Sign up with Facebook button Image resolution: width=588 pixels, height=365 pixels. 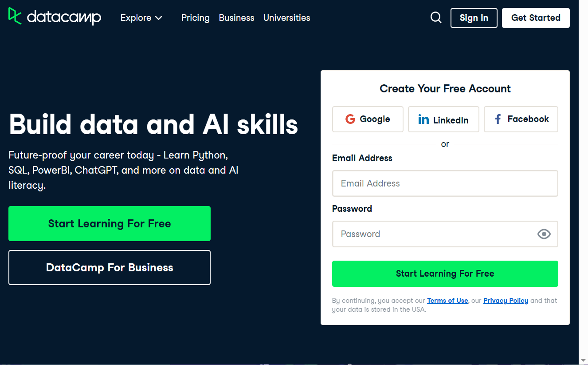point(521,119)
